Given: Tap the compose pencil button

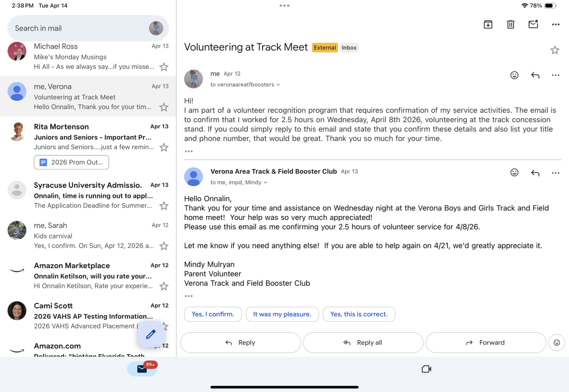Looking at the screenshot, I should tap(151, 334).
